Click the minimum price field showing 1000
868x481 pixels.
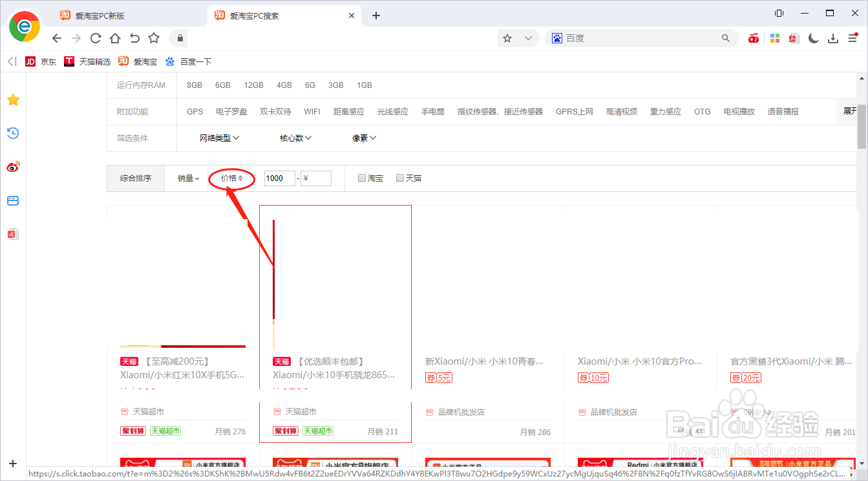point(280,178)
